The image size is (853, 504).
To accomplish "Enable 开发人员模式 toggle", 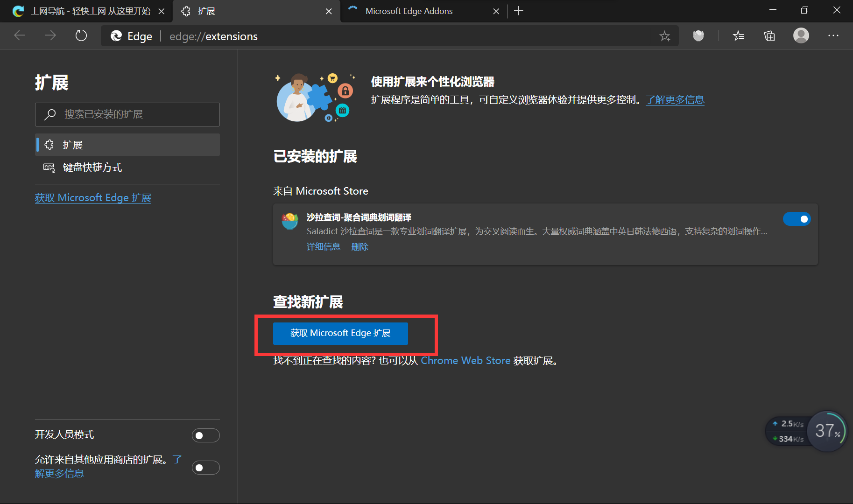I will tap(206, 435).
